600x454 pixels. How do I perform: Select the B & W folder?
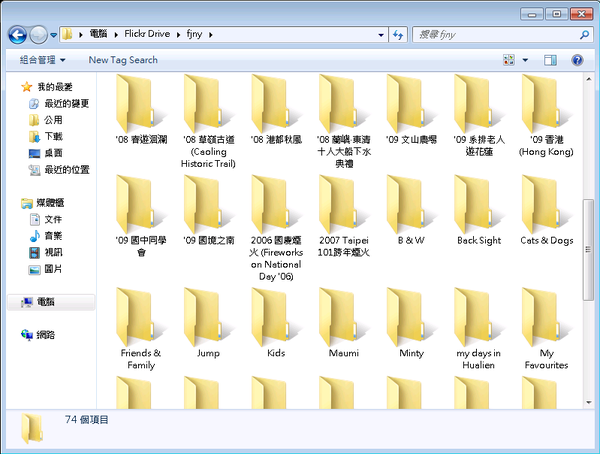(411, 210)
